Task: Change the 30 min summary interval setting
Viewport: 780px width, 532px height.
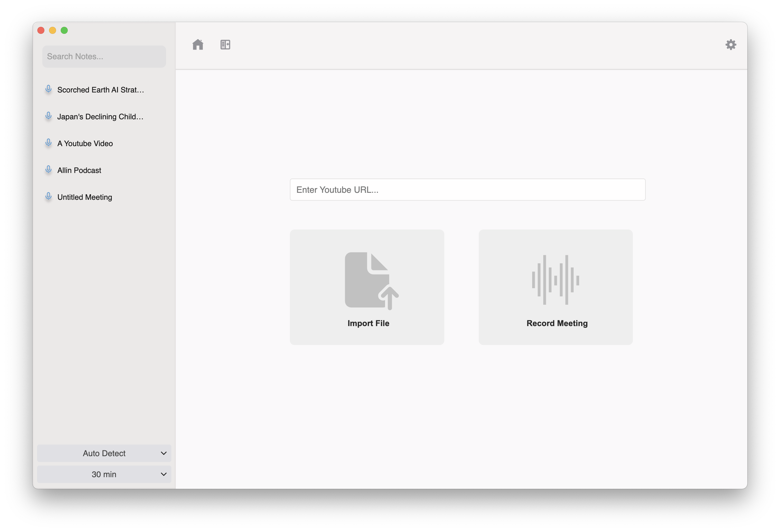Action: (104, 474)
